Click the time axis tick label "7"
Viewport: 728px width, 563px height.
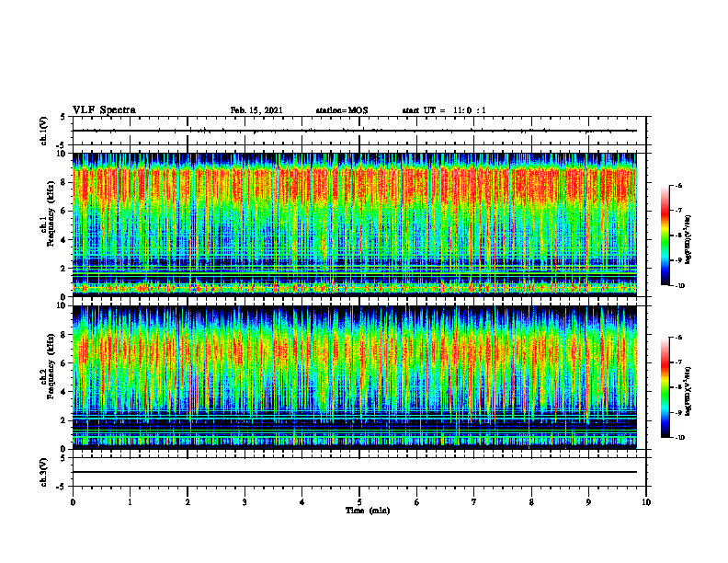click(x=474, y=502)
